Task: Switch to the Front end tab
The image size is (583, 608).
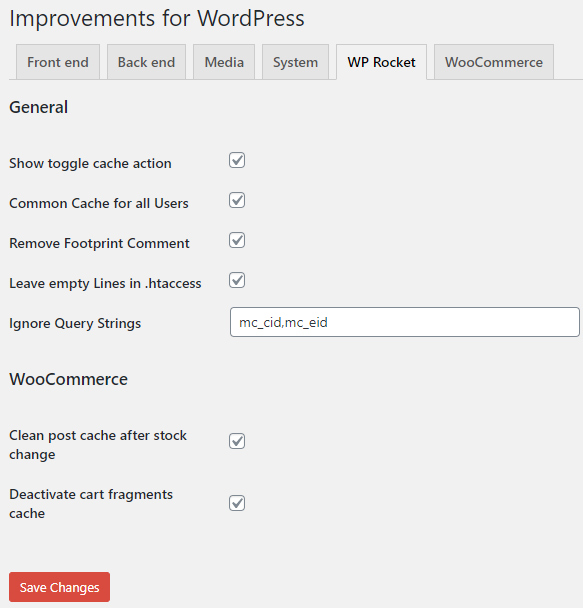Action: point(58,62)
